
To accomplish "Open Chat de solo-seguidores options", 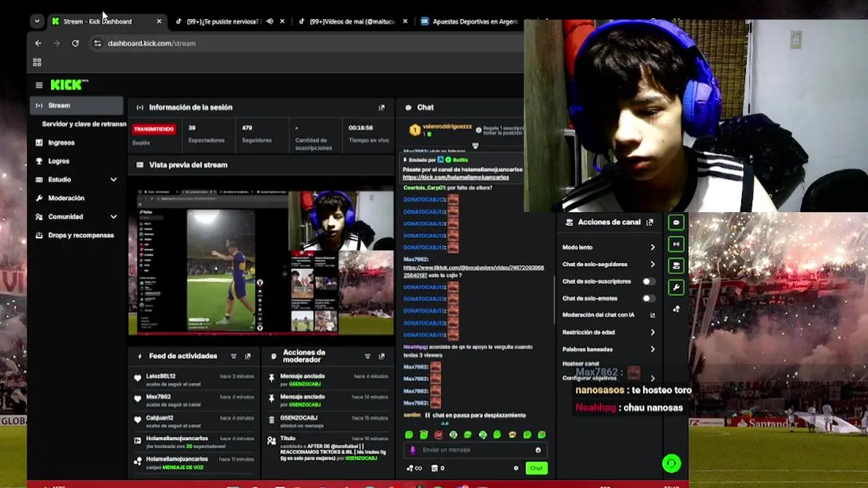I will (x=609, y=264).
